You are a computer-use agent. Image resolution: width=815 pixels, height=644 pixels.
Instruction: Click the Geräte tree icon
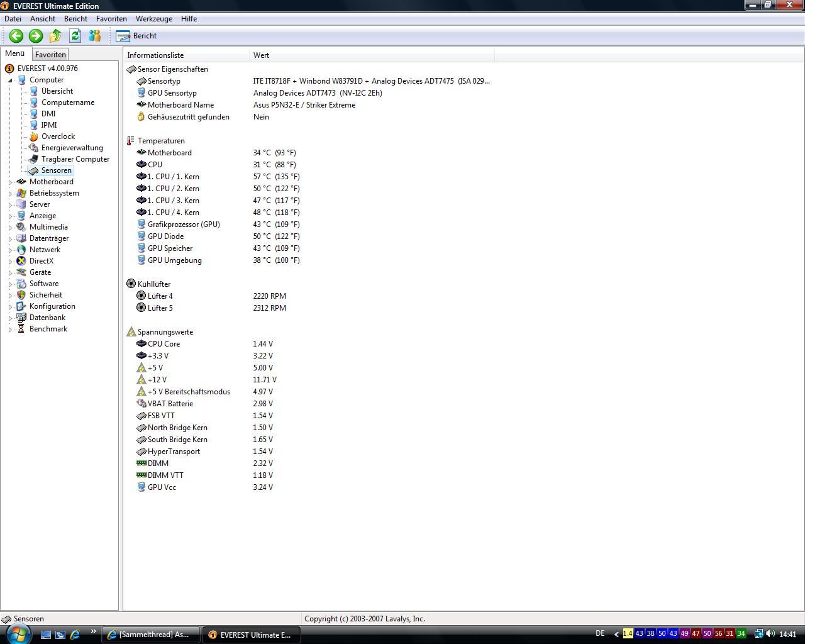21,272
